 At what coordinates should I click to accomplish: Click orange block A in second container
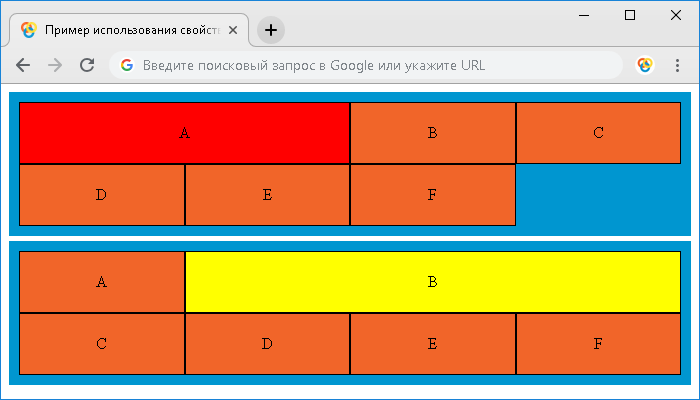click(x=102, y=282)
